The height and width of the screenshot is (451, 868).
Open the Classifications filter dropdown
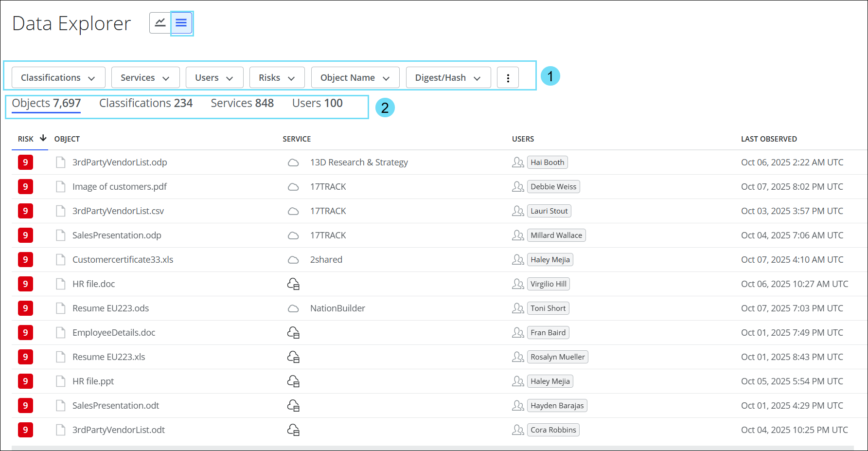coord(57,77)
